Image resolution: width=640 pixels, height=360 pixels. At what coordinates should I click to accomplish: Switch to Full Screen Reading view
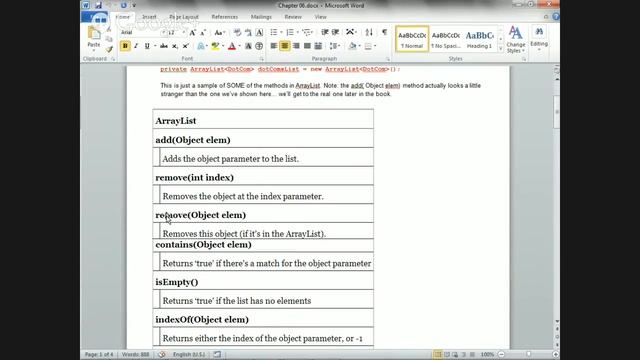click(x=447, y=354)
